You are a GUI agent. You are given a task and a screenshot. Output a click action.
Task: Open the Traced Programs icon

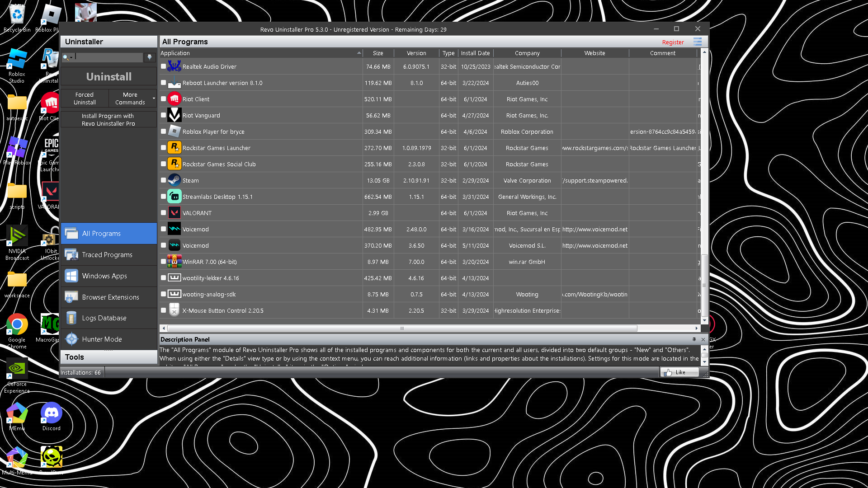tap(71, 255)
